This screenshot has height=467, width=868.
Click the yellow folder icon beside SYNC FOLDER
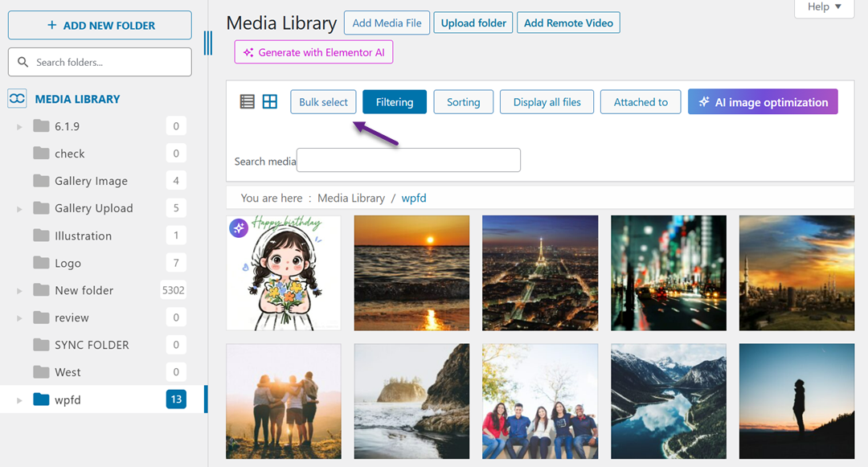[43, 344]
